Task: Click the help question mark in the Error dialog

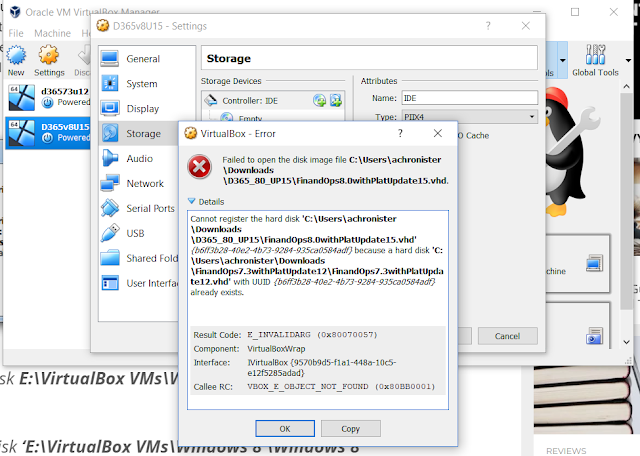Action: (x=400, y=133)
